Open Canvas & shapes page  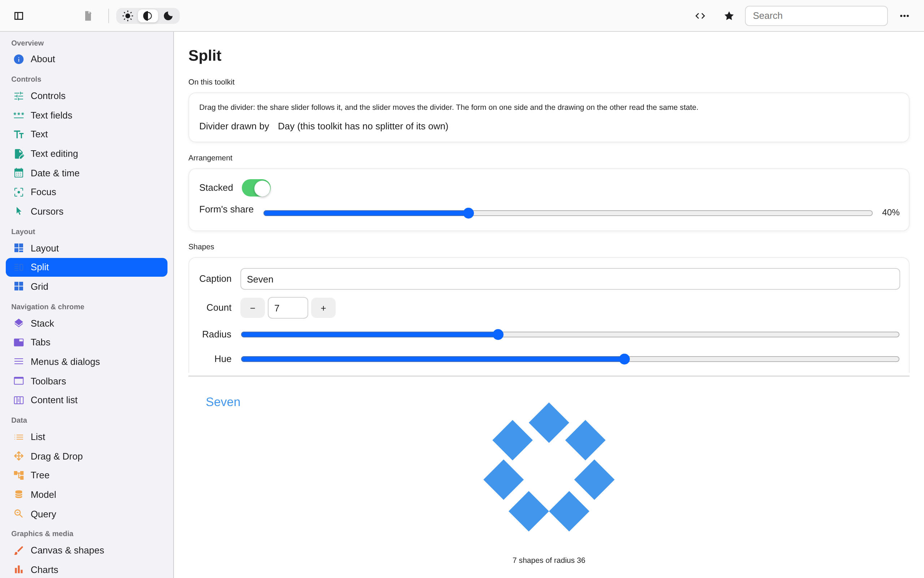click(87, 551)
